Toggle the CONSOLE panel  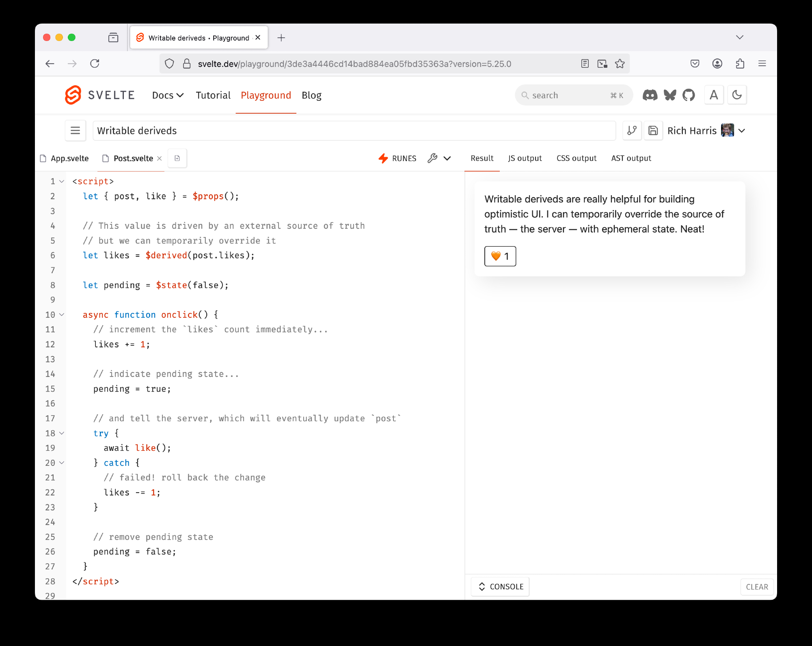[501, 587]
